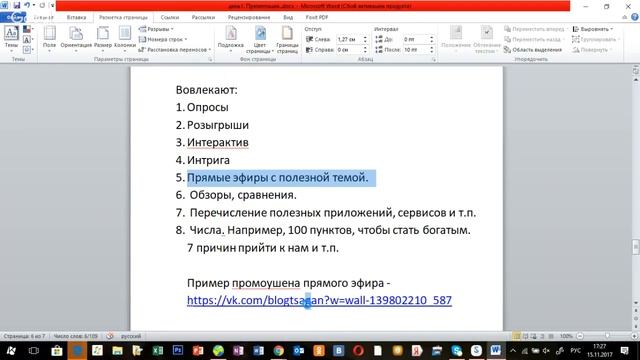This screenshot has height=360, width=640.
Task: Adjust left indent stepper arrows
Action: coord(365,39)
